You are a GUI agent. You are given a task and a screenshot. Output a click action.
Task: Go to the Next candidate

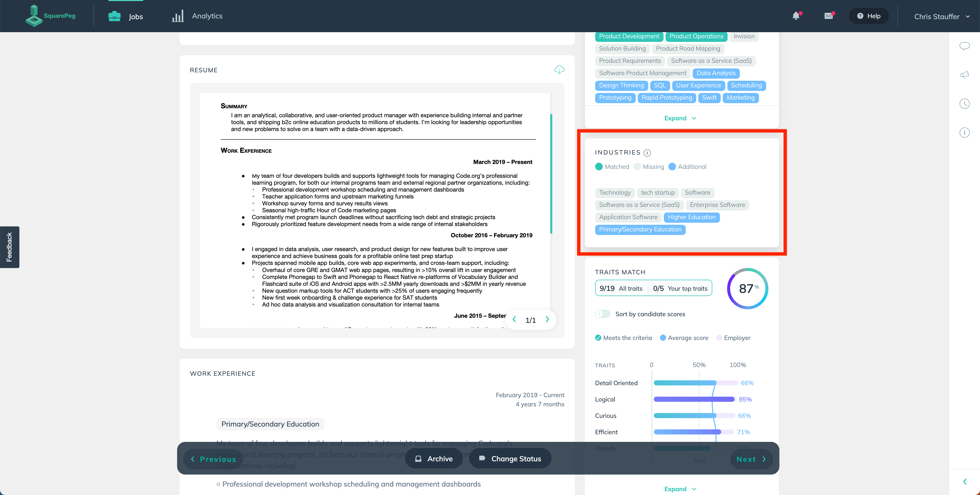click(x=751, y=459)
